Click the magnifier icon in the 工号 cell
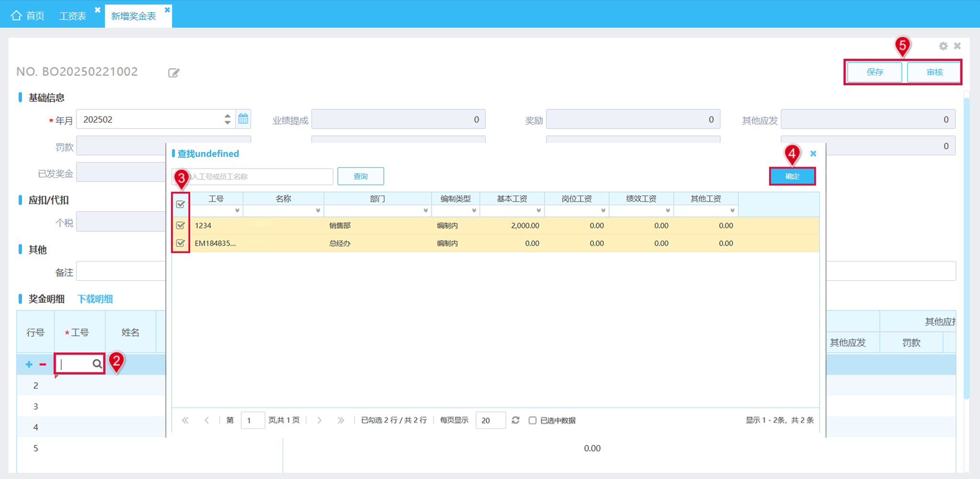980x479 pixels. pyautogui.click(x=97, y=364)
